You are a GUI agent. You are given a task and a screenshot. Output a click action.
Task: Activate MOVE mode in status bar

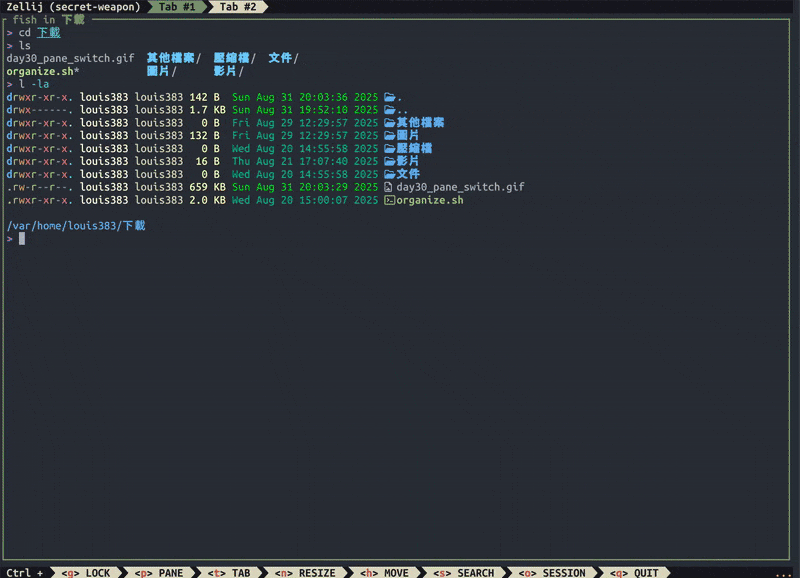[384, 572]
